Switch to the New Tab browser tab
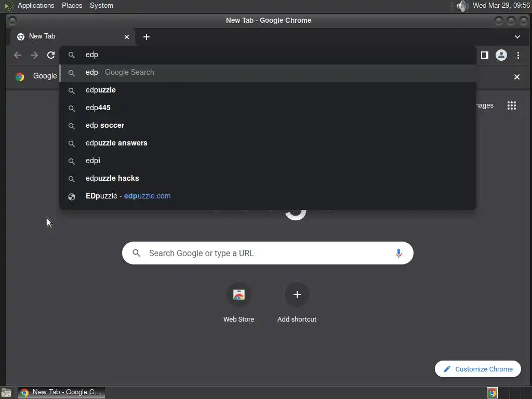 coord(72,37)
